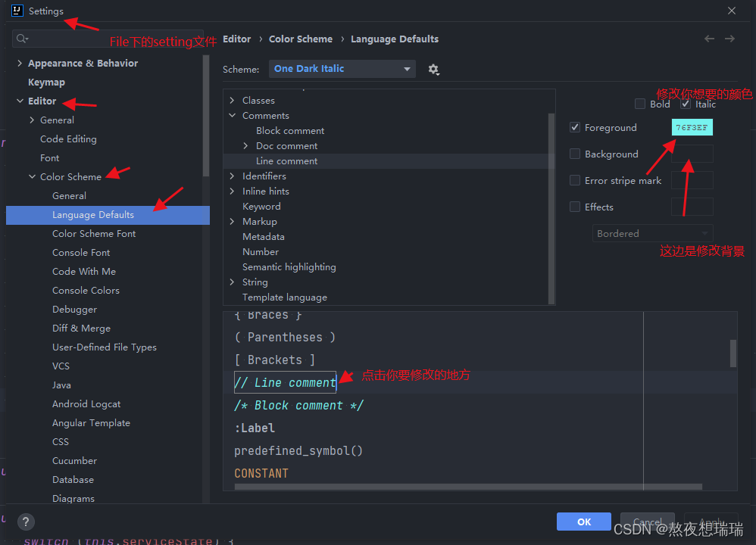This screenshot has height=545, width=756.
Task: Open Console Font page
Action: 81,253
